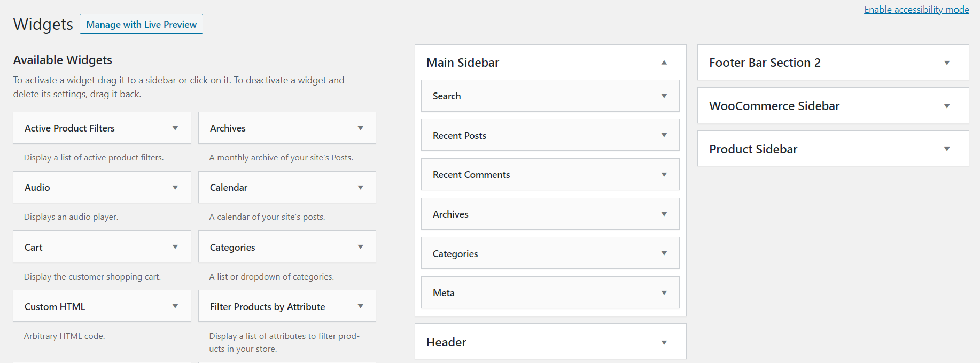Image resolution: width=980 pixels, height=363 pixels.
Task: Expand the Product Sidebar widget area
Action: tap(946, 149)
